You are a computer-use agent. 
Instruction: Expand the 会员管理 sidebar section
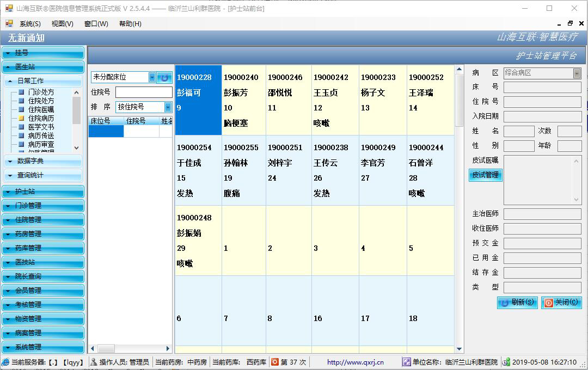43,291
